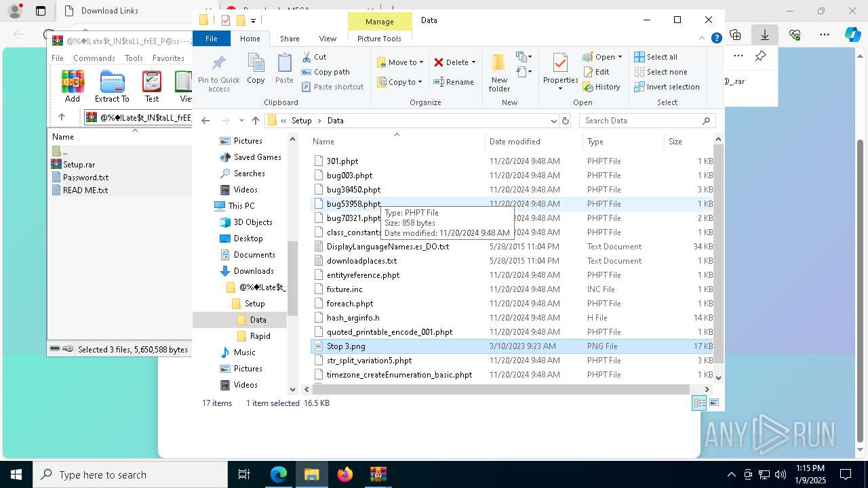Open History in ribbon
Viewport: 868px width, 488px height.
point(601,87)
